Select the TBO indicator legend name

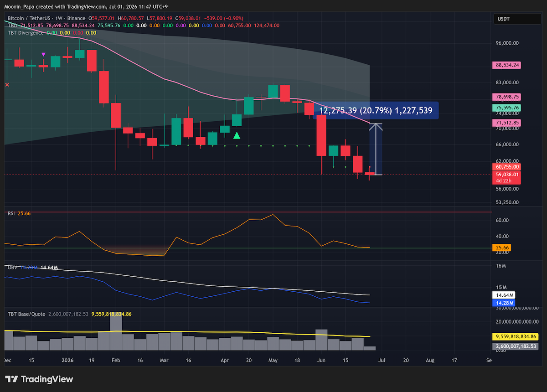(12, 26)
